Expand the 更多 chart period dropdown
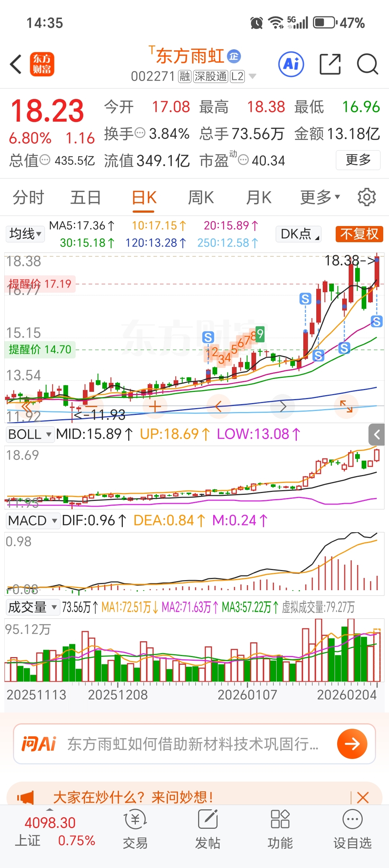This screenshot has width=389, height=868. [x=320, y=197]
